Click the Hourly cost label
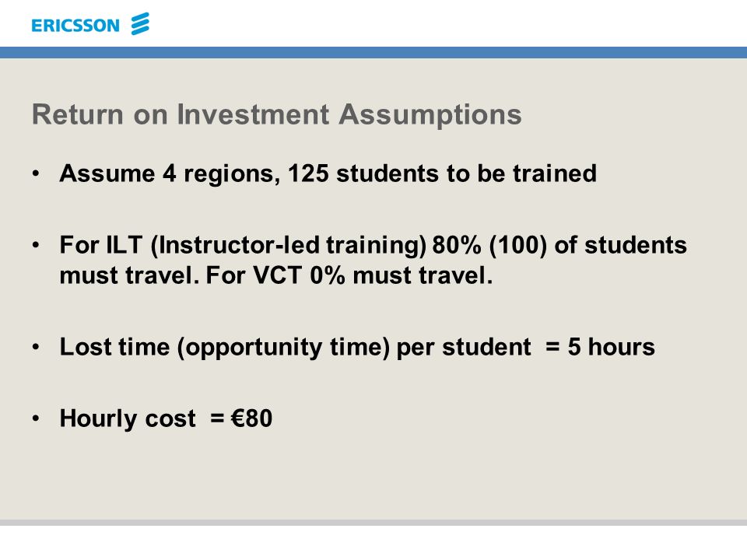Image resolution: width=747 pixels, height=560 pixels. tap(128, 419)
